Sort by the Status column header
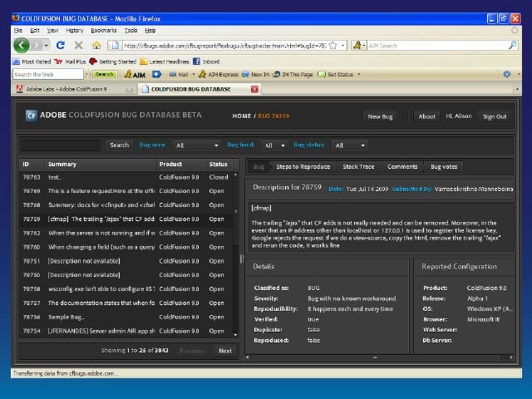This screenshot has height=399, width=532. click(218, 165)
